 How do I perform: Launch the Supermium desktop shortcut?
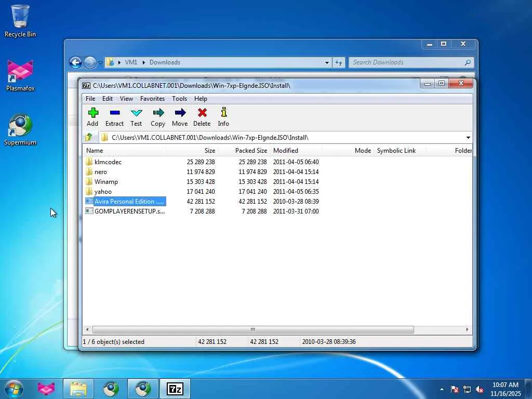click(x=20, y=129)
